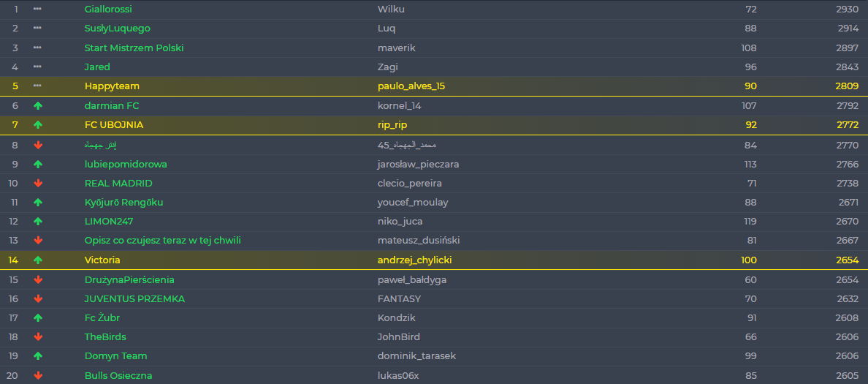Open the SusłyLuquego team link
Image resolution: width=868 pixels, height=384 pixels.
point(117,29)
